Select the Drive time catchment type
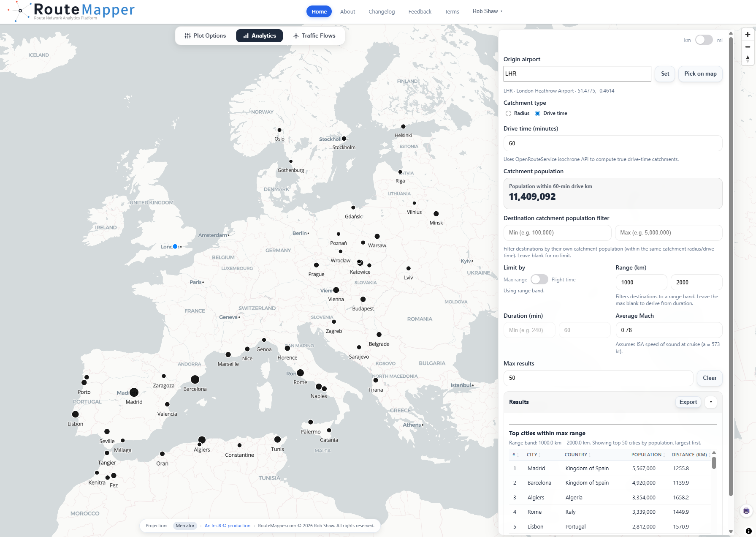Viewport: 756px width, 537px height. 537,113
